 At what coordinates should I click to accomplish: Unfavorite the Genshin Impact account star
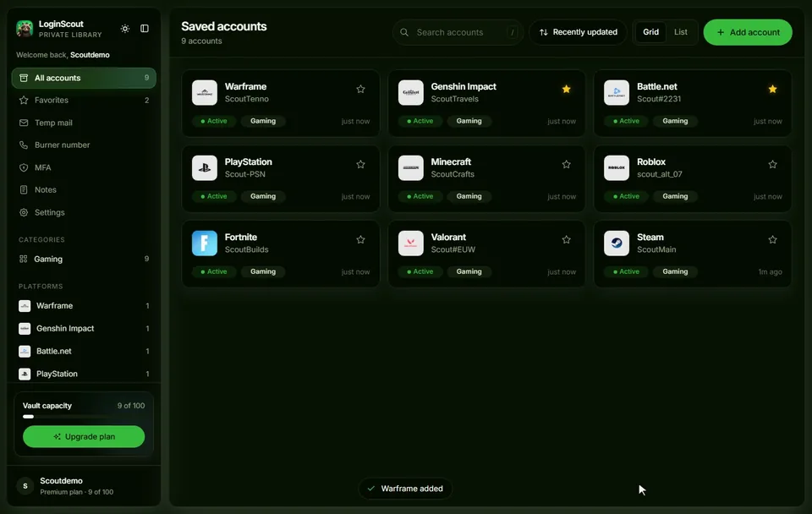coord(567,89)
